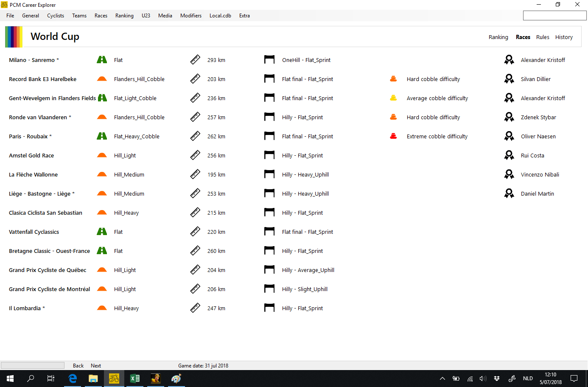Click the finish banner icon for Il Lombardia
This screenshot has height=387, width=588.
(x=269, y=308)
